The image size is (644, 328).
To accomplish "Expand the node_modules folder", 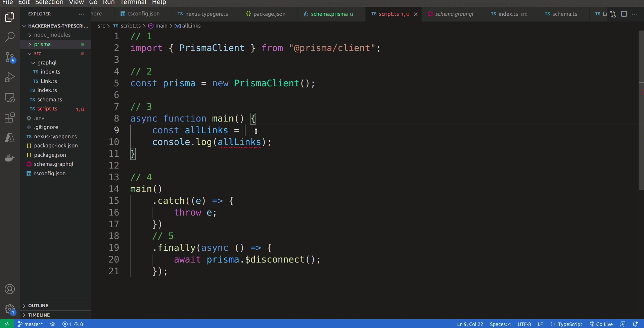I will pyautogui.click(x=52, y=35).
